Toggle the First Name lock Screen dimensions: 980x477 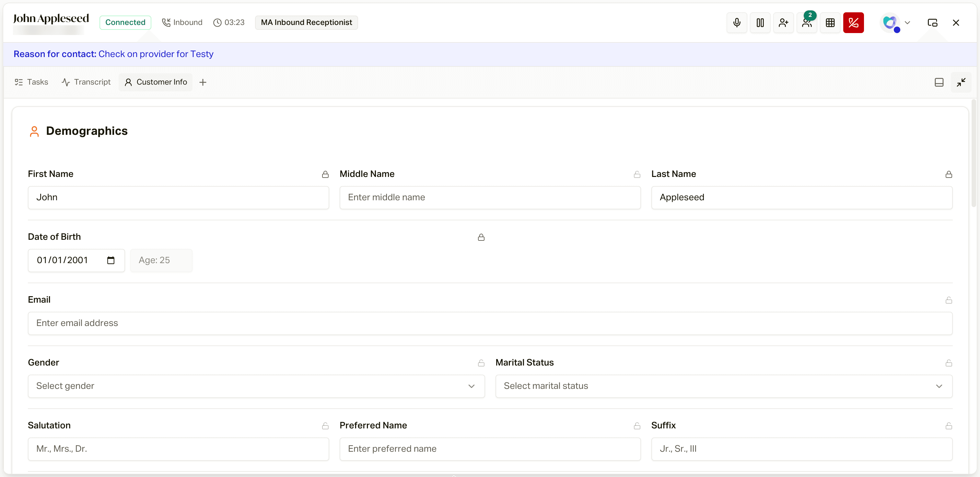325,174
